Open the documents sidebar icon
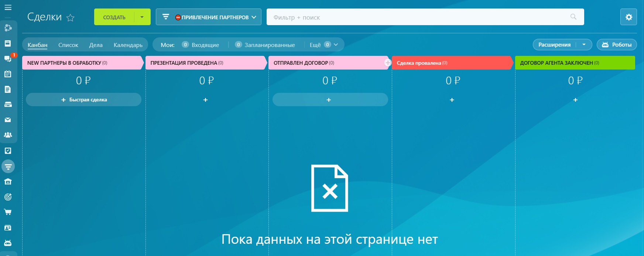Image resolution: width=644 pixels, height=256 pixels. 8,89
